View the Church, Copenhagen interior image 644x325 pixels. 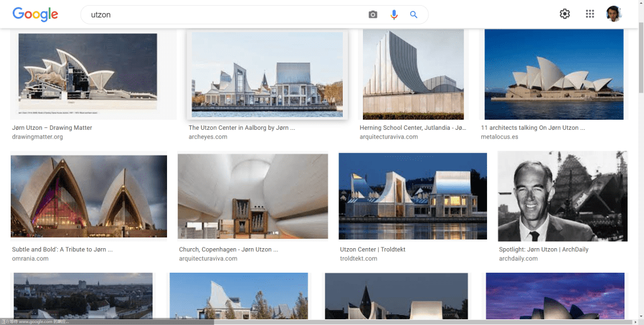pyautogui.click(x=253, y=196)
